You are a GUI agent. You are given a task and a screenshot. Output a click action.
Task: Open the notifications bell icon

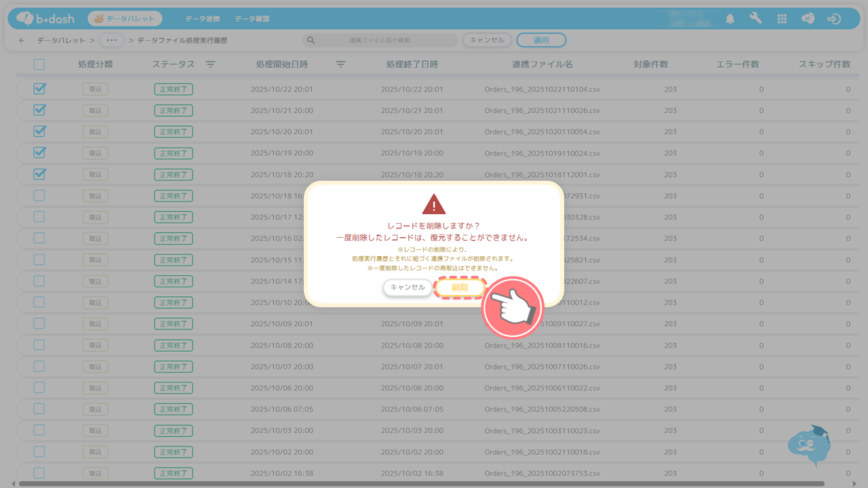point(730,19)
